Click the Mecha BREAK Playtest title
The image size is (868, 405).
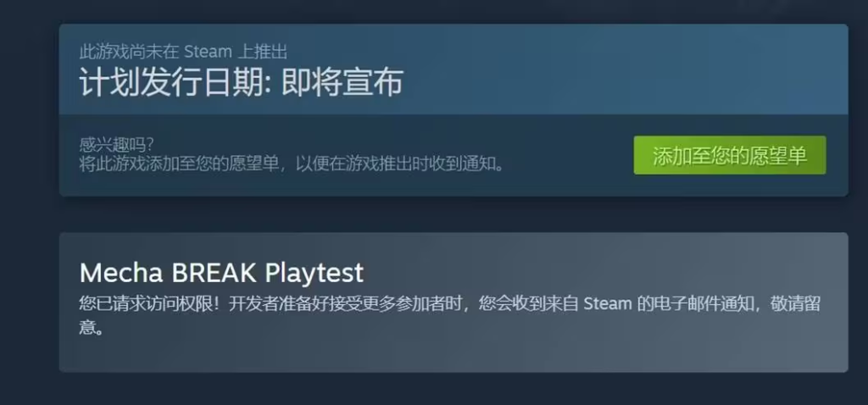pos(221,272)
